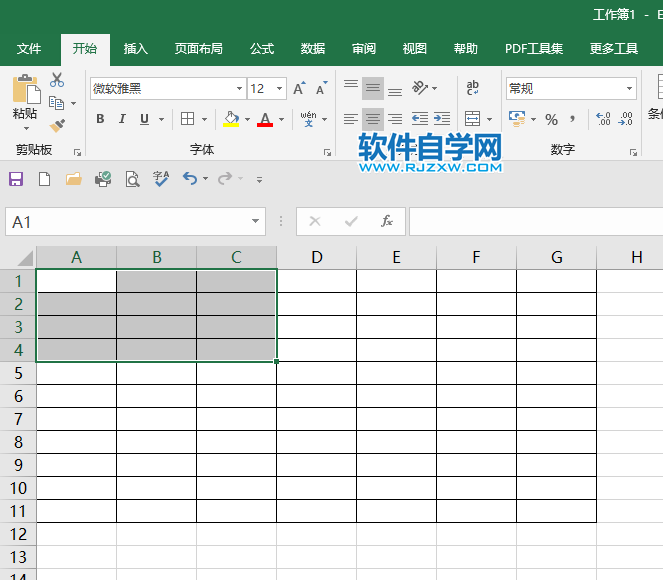Open the 文件 menu tab

click(x=29, y=49)
